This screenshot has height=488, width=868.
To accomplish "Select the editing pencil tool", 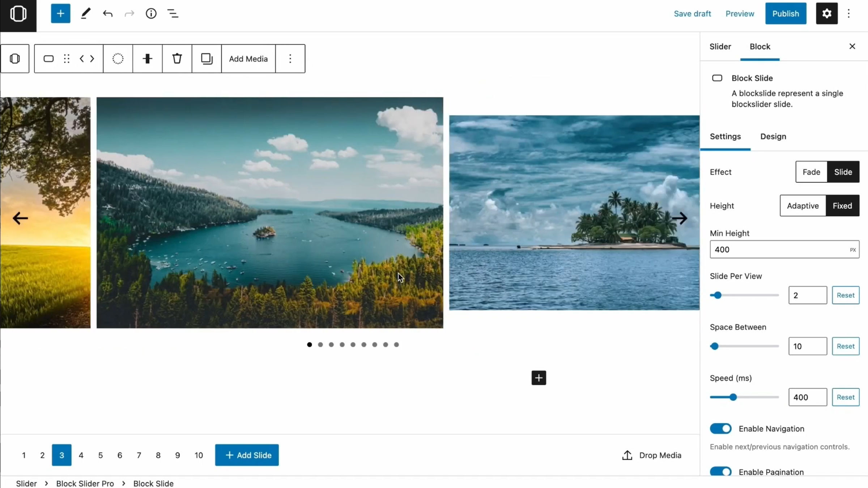I will [86, 13].
